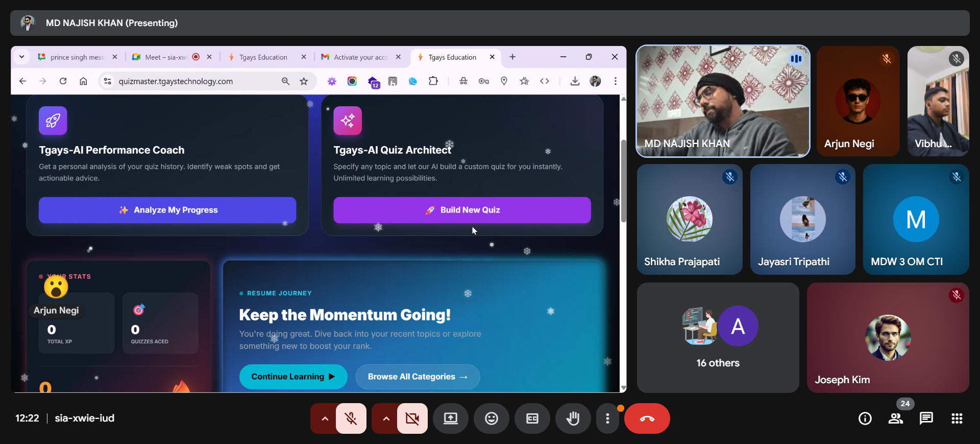
Task: Click the Build New Quiz button
Action: tap(462, 210)
